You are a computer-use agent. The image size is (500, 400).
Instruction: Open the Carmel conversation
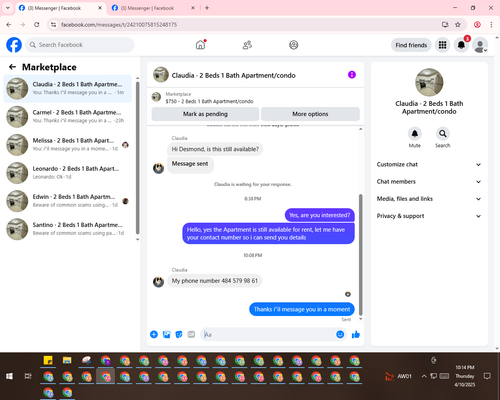coord(67,116)
